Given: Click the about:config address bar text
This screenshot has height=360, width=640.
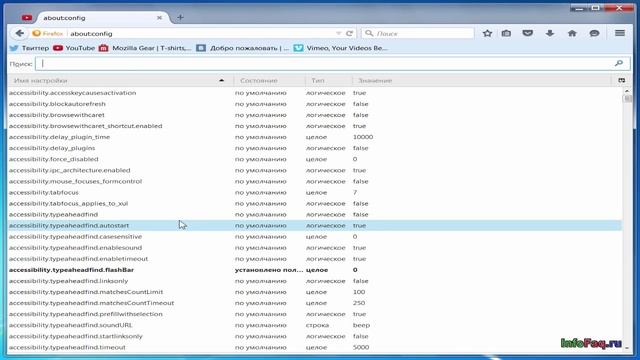Looking at the screenshot, I should point(91,33).
